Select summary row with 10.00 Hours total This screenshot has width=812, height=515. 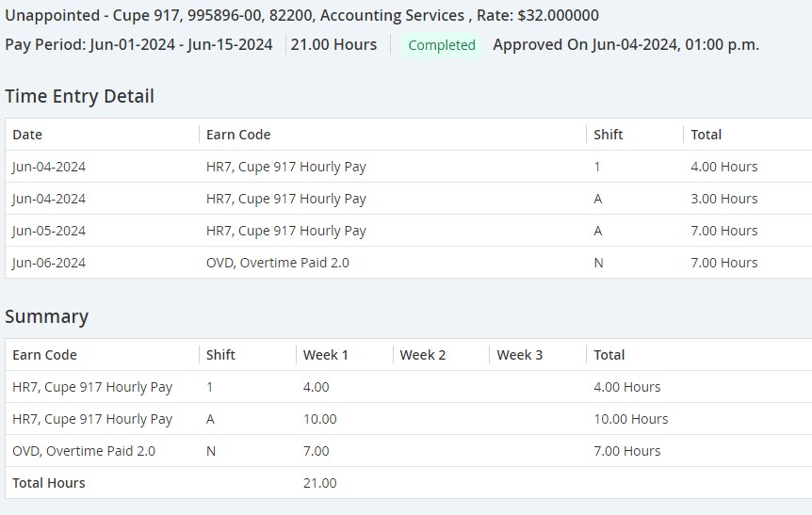click(x=409, y=419)
